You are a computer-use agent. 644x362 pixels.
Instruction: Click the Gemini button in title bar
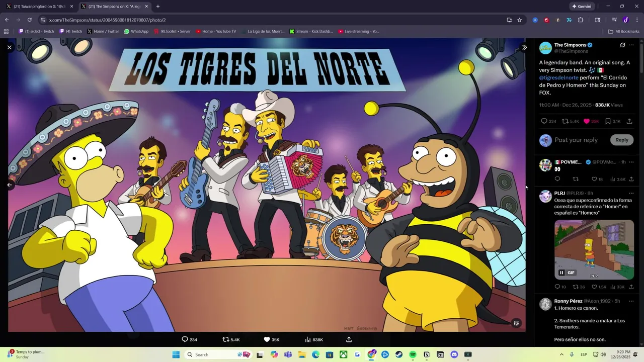point(582,7)
